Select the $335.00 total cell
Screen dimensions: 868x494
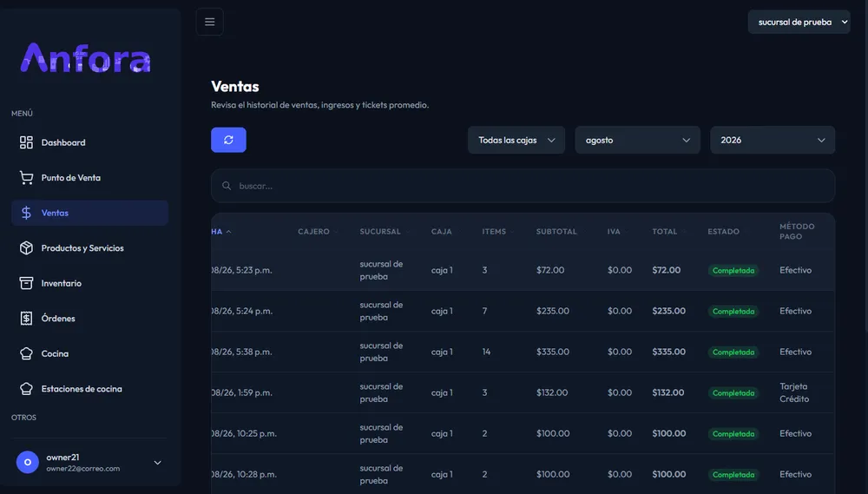click(668, 352)
